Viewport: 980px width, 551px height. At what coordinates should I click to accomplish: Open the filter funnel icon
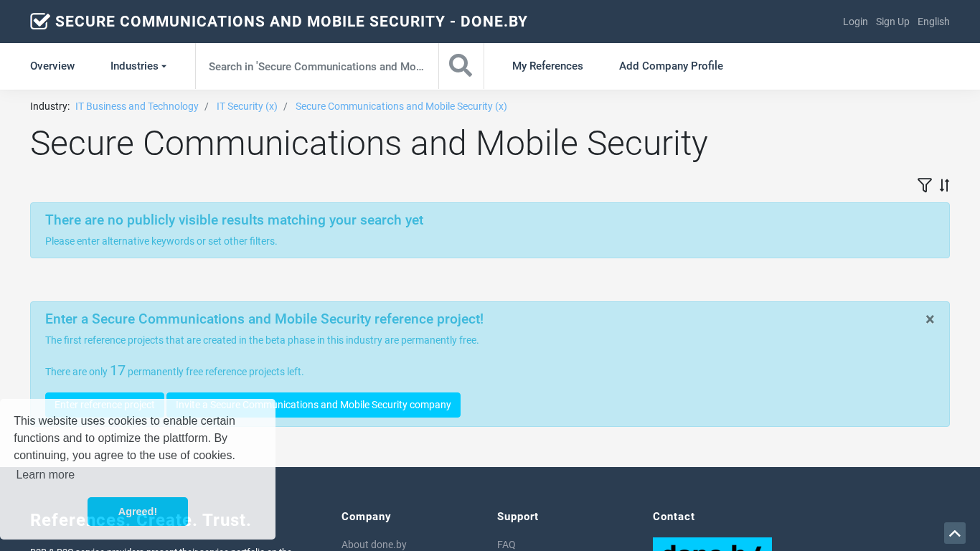[x=925, y=185]
